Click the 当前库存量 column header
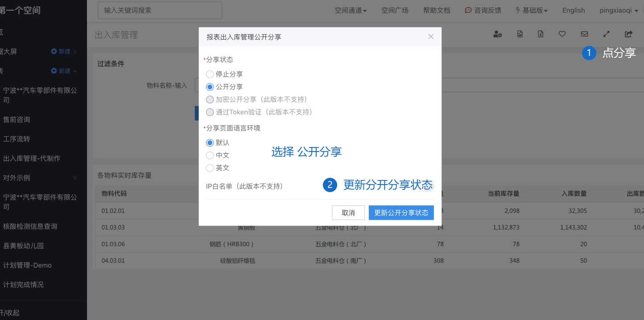 [x=504, y=193]
